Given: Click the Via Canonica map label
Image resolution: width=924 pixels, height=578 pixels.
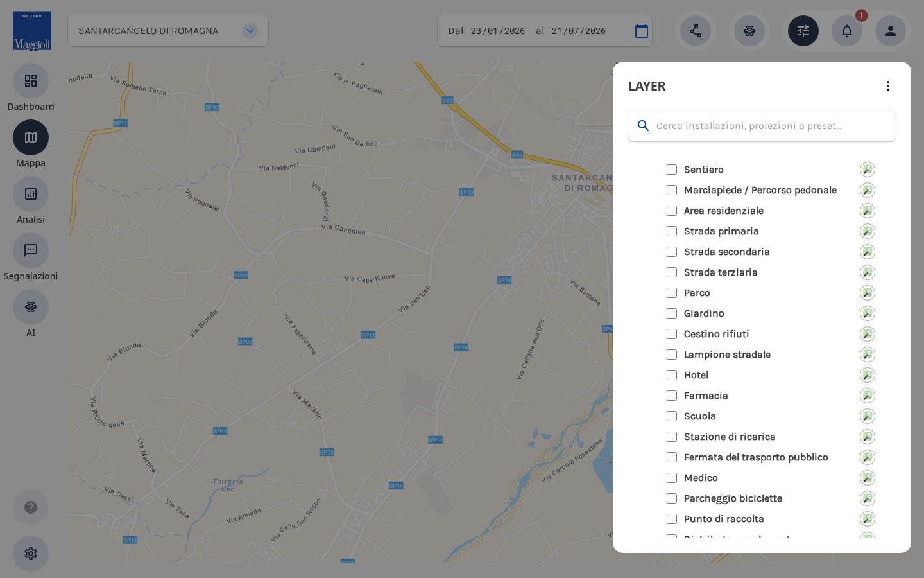Looking at the screenshot, I should tap(343, 229).
